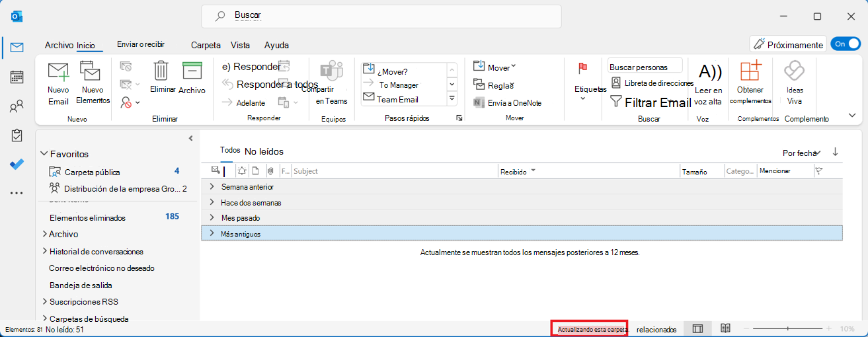Switch to normal view in status bar
The width and height of the screenshot is (868, 337).
coord(697,328)
